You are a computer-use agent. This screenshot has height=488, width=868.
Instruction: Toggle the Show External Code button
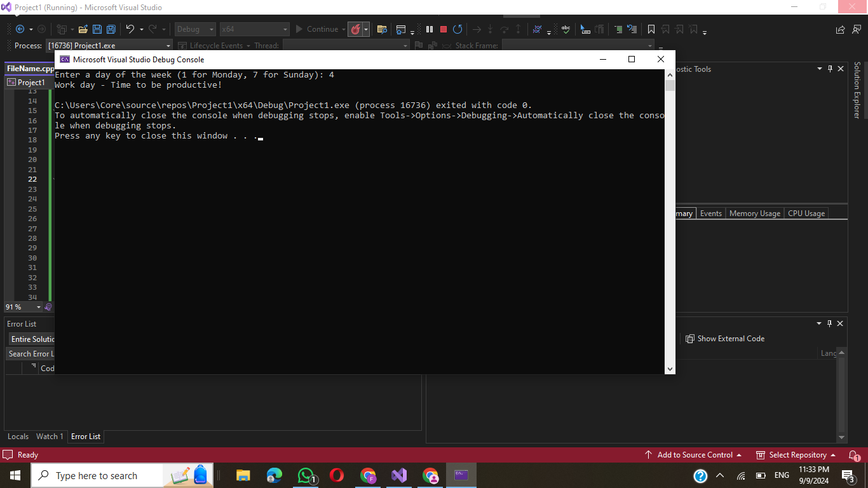(x=725, y=339)
